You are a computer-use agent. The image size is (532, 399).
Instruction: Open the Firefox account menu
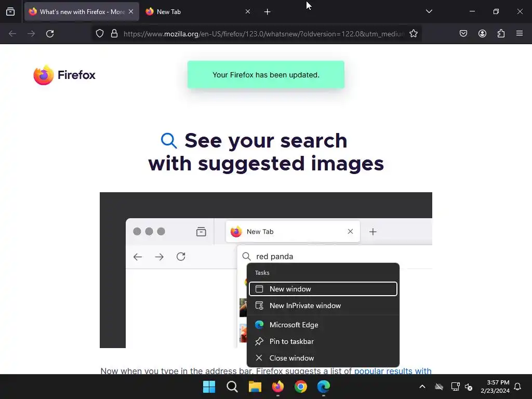[x=482, y=33]
